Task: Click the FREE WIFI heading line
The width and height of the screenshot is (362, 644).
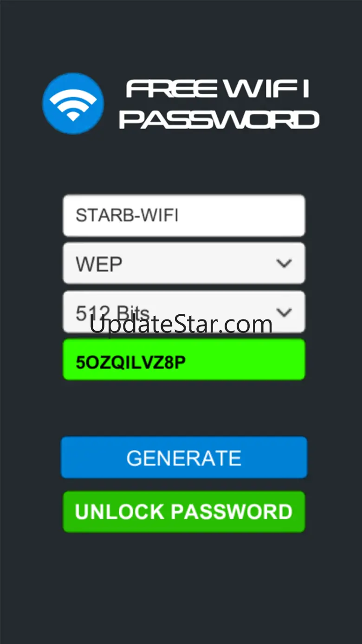Action: point(218,89)
